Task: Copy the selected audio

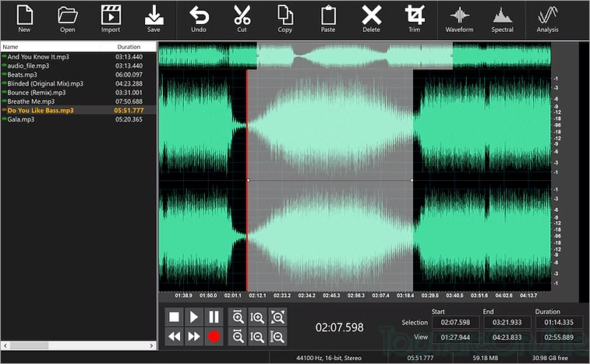Action: [x=284, y=19]
